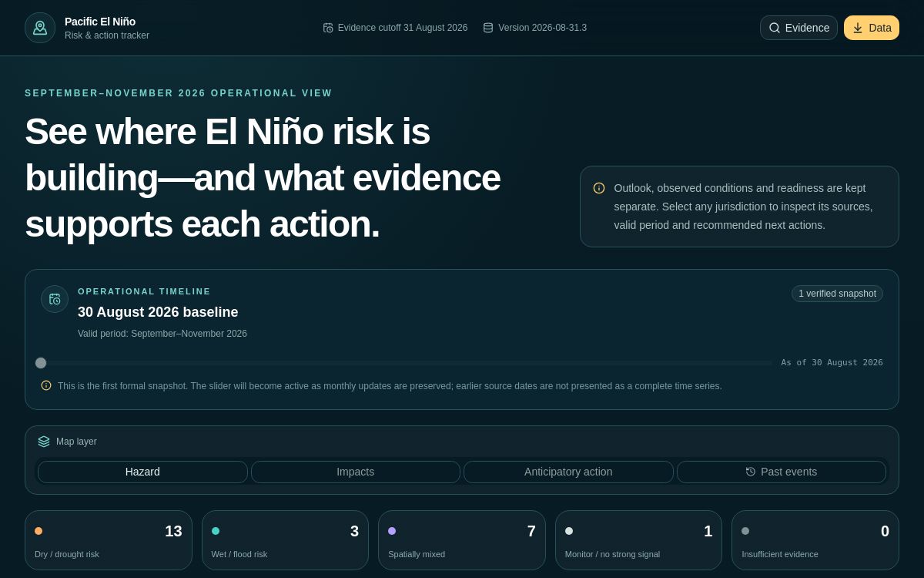The image size is (924, 578).
Task: Click the timeline slider handle
Action: (x=41, y=363)
